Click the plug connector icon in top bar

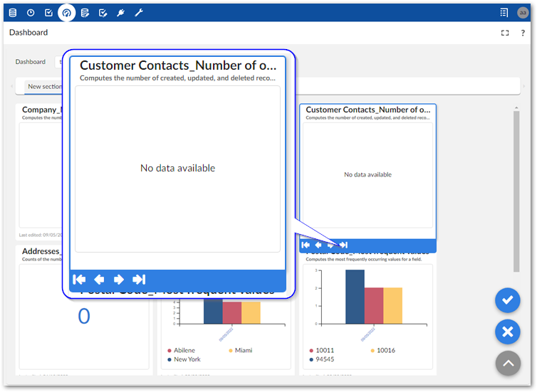pyautogui.click(x=120, y=12)
